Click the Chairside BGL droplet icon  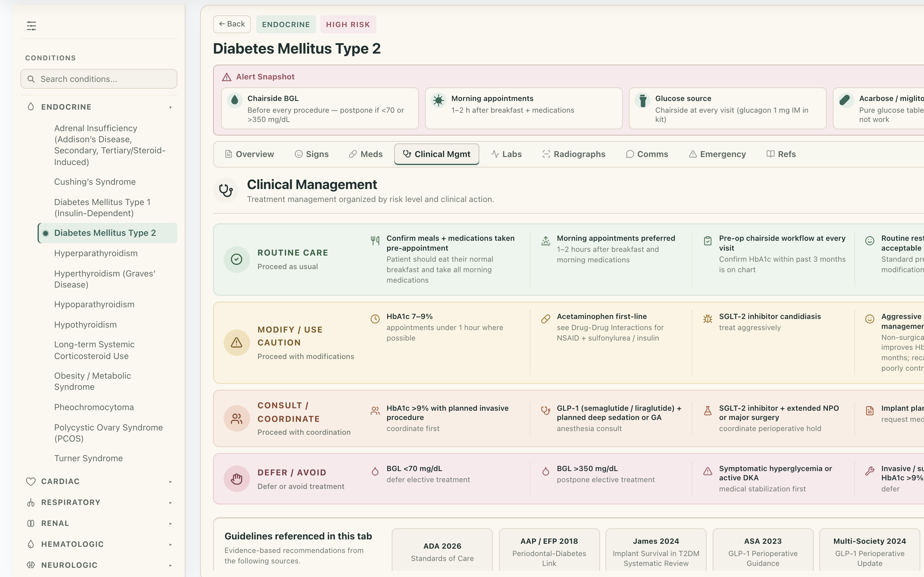(x=235, y=100)
